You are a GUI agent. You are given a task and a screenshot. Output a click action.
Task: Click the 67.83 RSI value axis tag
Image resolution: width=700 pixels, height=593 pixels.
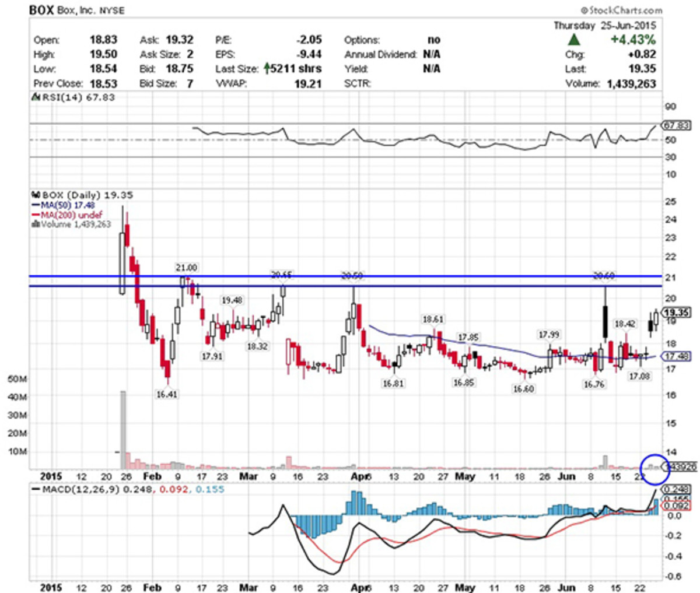676,125
